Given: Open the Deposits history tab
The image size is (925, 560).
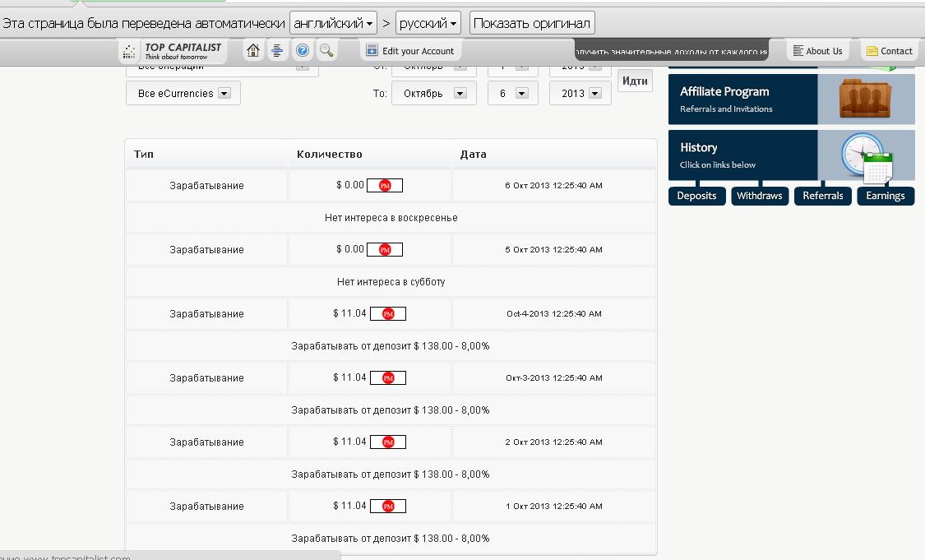Looking at the screenshot, I should 696,196.
